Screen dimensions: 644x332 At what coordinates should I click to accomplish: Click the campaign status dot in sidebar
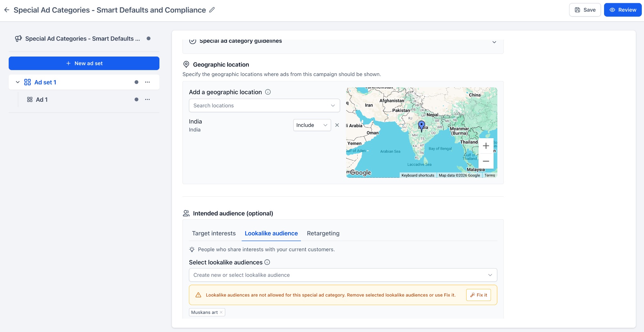coord(148,38)
